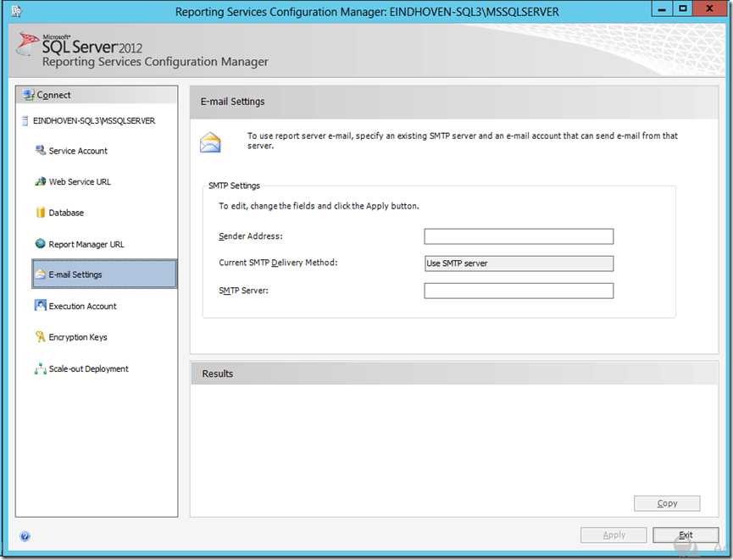
Task: Click the SQL Server logo icon
Action: (x=27, y=45)
